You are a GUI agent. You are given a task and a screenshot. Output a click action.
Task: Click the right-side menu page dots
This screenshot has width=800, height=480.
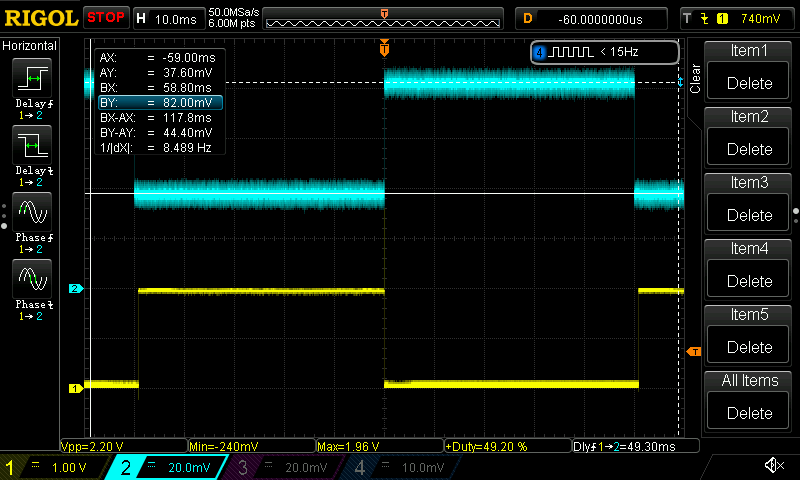[x=796, y=215]
